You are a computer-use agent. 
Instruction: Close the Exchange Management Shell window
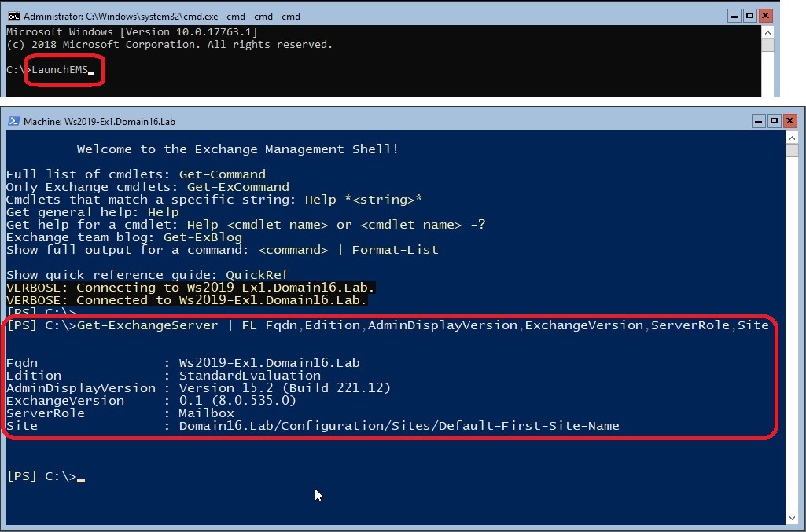790,121
